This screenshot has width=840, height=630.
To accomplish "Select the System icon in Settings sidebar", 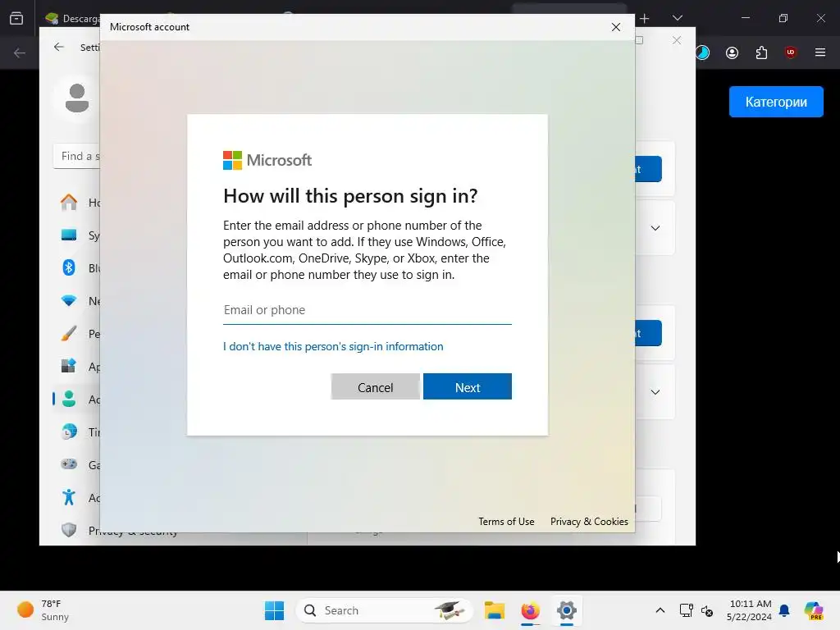I will (x=69, y=235).
